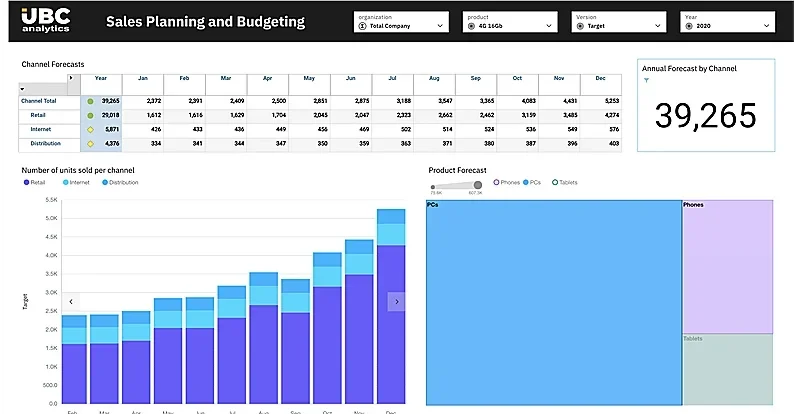Select the Dec column header in the table

click(600, 78)
